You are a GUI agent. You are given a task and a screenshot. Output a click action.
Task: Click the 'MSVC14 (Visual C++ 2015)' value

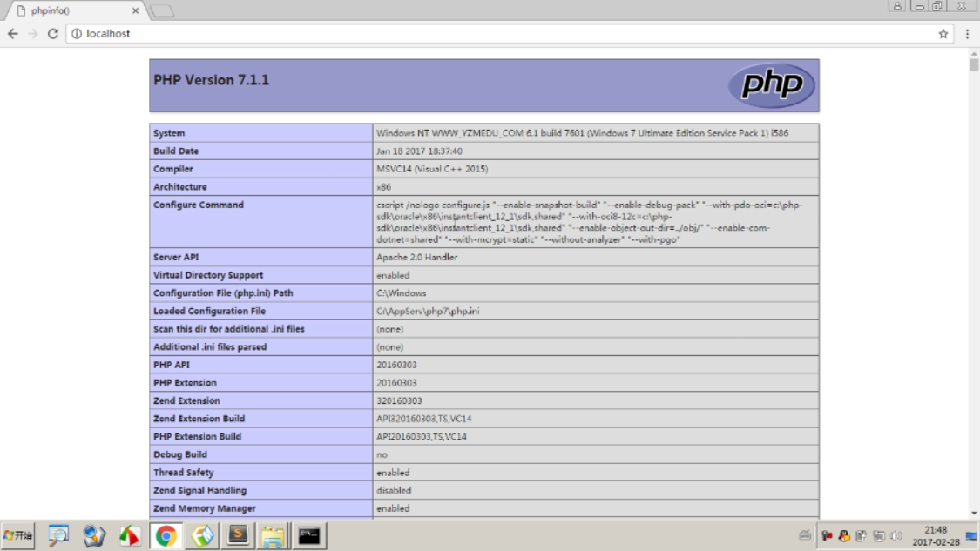click(432, 169)
